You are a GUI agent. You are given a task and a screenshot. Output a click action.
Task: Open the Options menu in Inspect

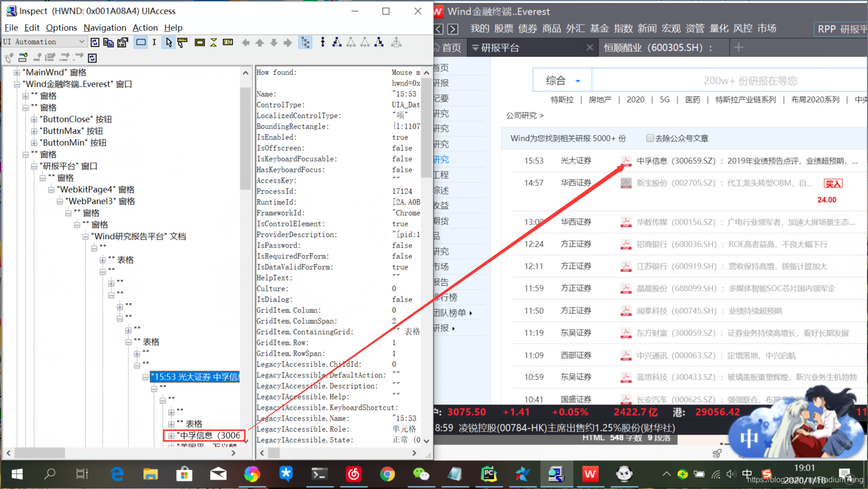click(62, 28)
